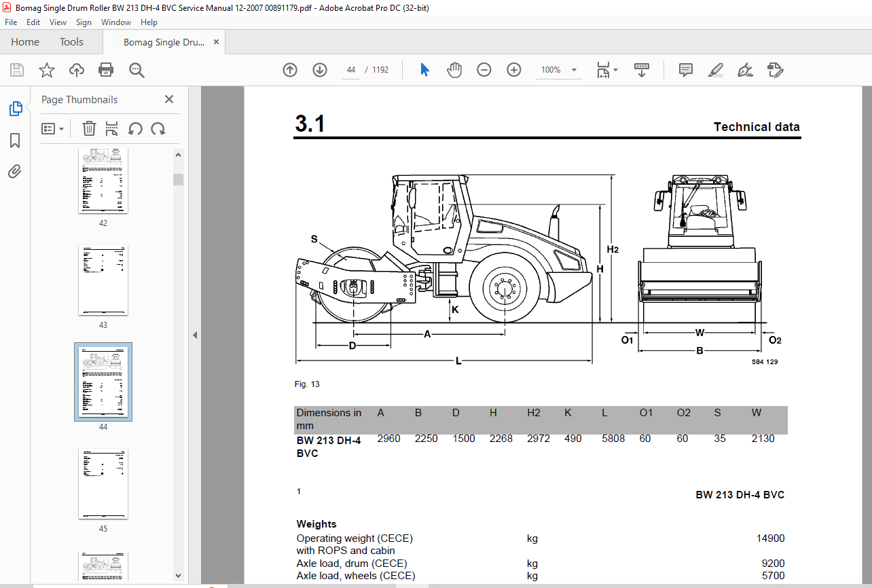
Task: Click the axle load value 9200
Action: [773, 564]
